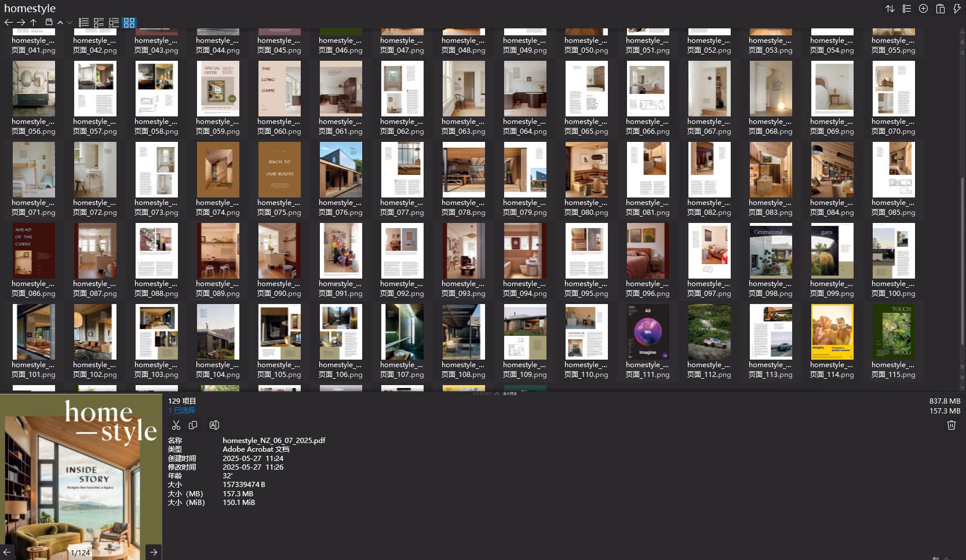Viewport: 966px width, 560px height.
Task: Rename the selected file
Action: pyautogui.click(x=214, y=424)
